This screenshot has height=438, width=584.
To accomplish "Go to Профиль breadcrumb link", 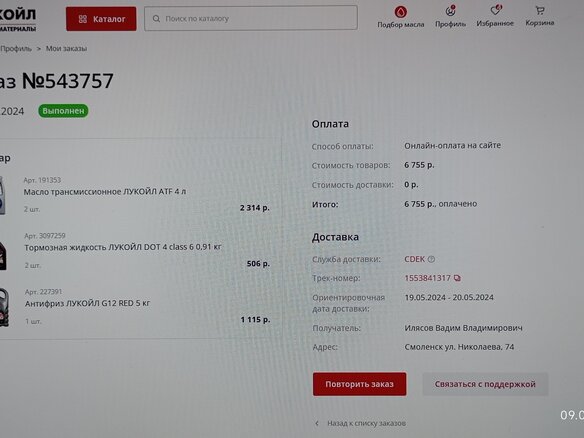I will [x=16, y=48].
